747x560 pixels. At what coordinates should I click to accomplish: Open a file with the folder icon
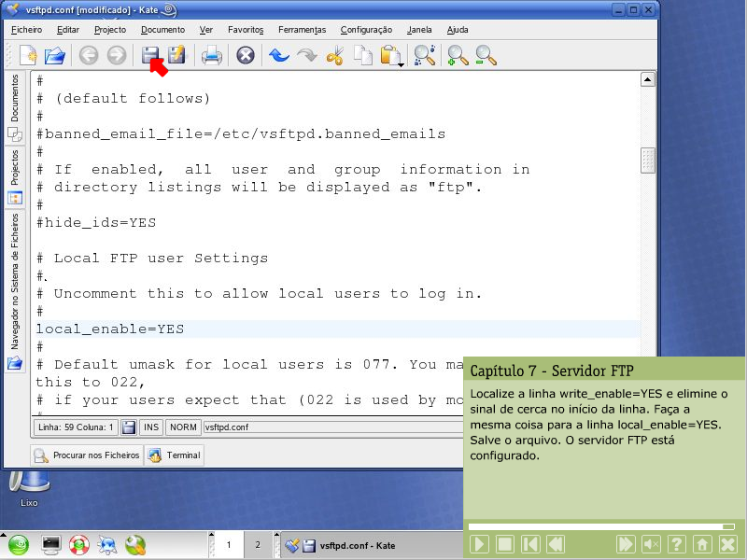(x=55, y=56)
